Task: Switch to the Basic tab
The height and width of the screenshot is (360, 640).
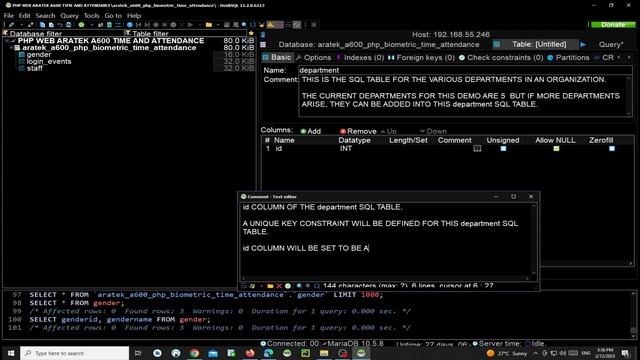Action: click(x=277, y=58)
